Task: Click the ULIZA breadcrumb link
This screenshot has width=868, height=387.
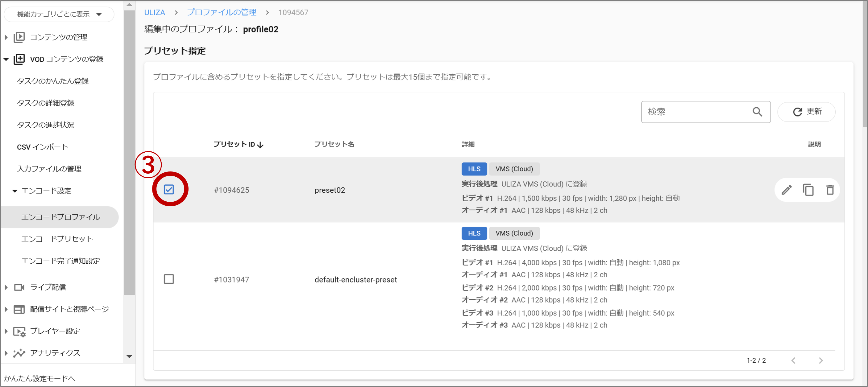Action: (154, 12)
